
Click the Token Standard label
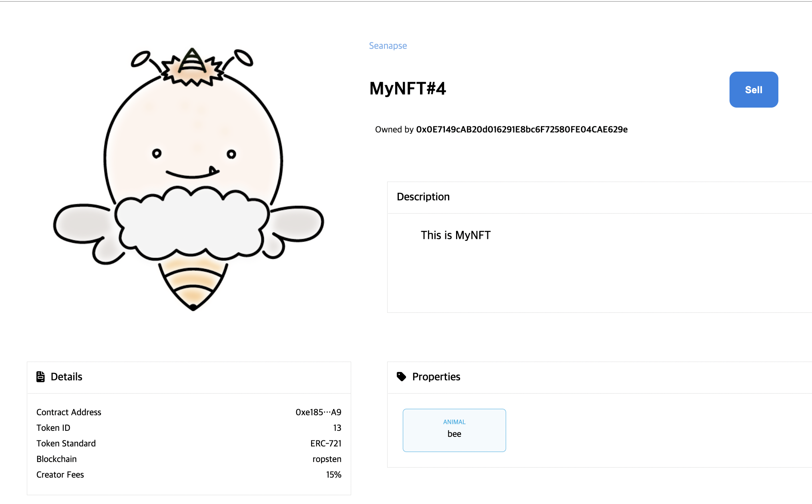[66, 443]
